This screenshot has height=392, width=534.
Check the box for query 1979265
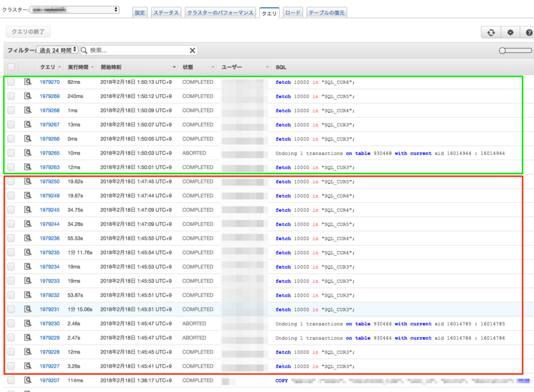(11, 153)
